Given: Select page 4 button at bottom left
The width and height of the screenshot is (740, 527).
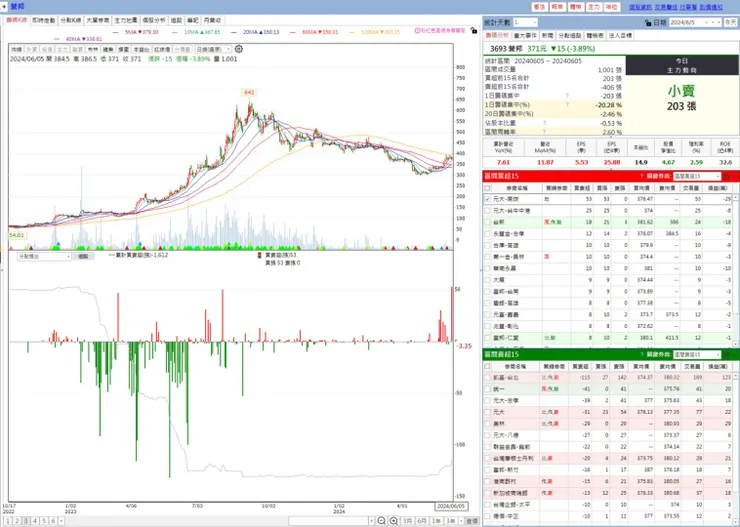Looking at the screenshot, I should coord(35,521).
